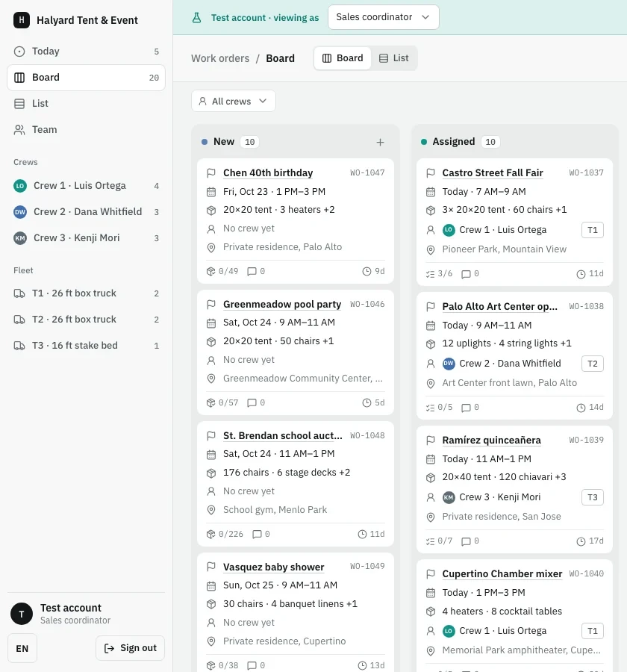The image size is (627, 672).
Task: Open Work orders breadcrumb link
Action: pos(220,58)
